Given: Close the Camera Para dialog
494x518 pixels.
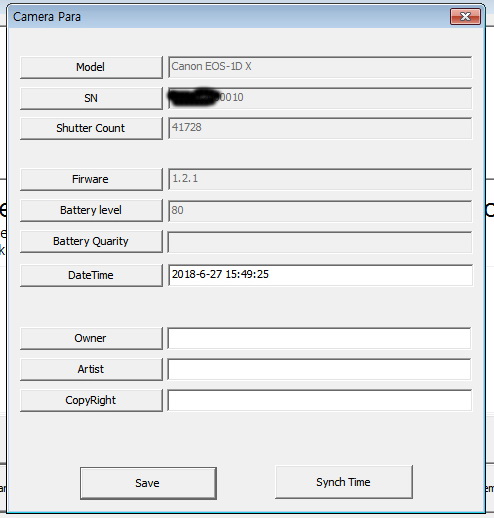Looking at the screenshot, I should click(465, 16).
